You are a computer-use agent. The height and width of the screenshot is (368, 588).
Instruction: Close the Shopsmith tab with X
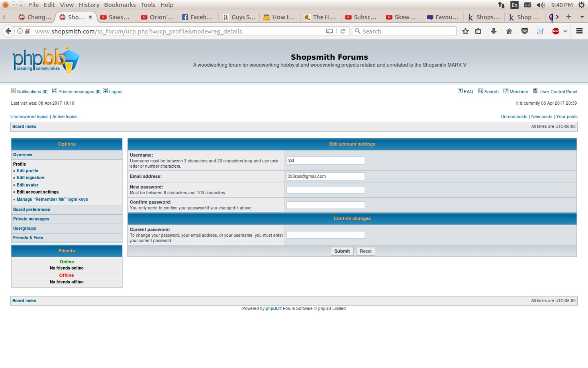click(90, 17)
